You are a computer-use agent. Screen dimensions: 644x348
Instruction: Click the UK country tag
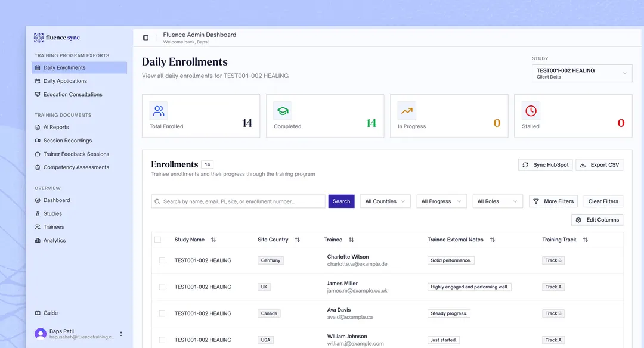point(264,287)
